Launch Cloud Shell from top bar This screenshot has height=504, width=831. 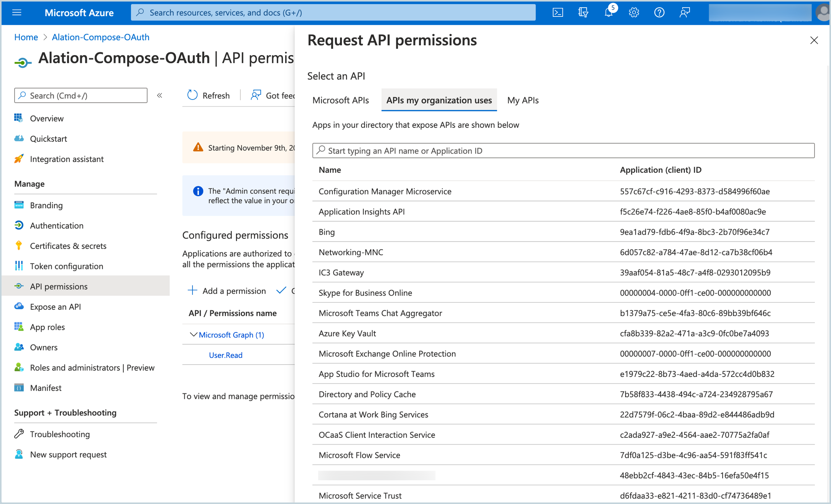pos(558,12)
